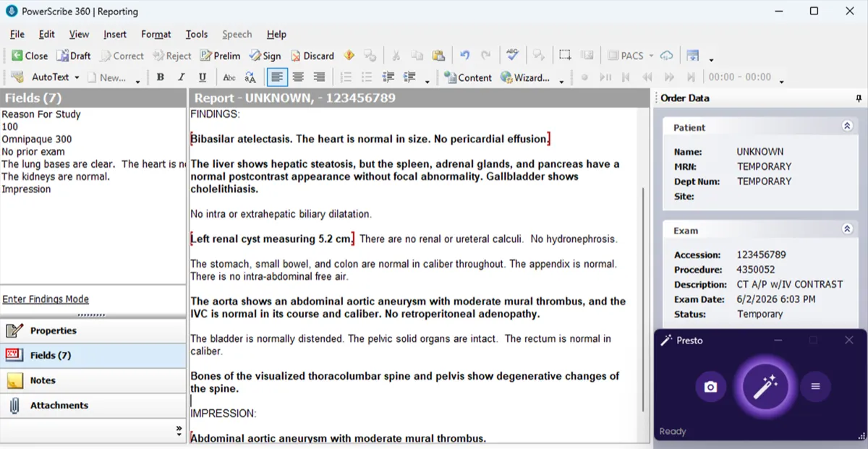
Task: Open the View menu
Action: 79,34
